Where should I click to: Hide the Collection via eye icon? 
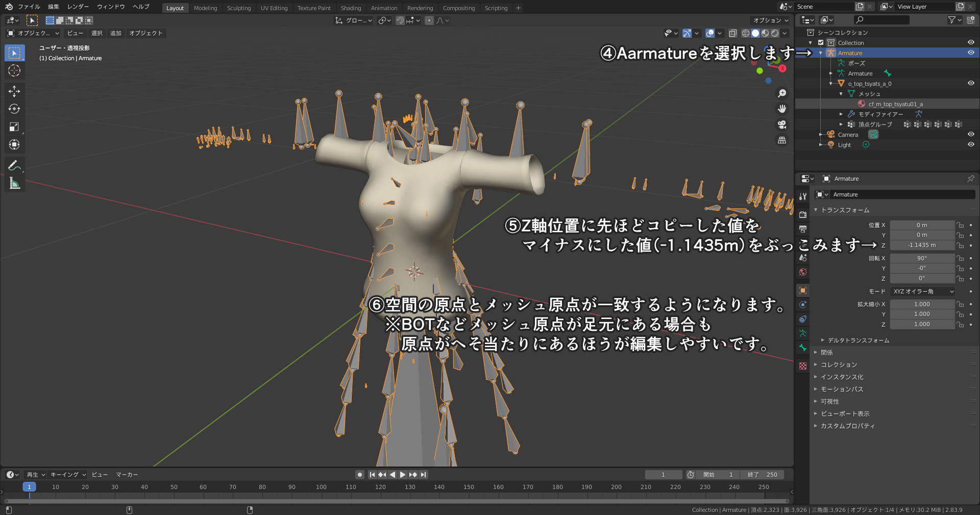pos(971,42)
